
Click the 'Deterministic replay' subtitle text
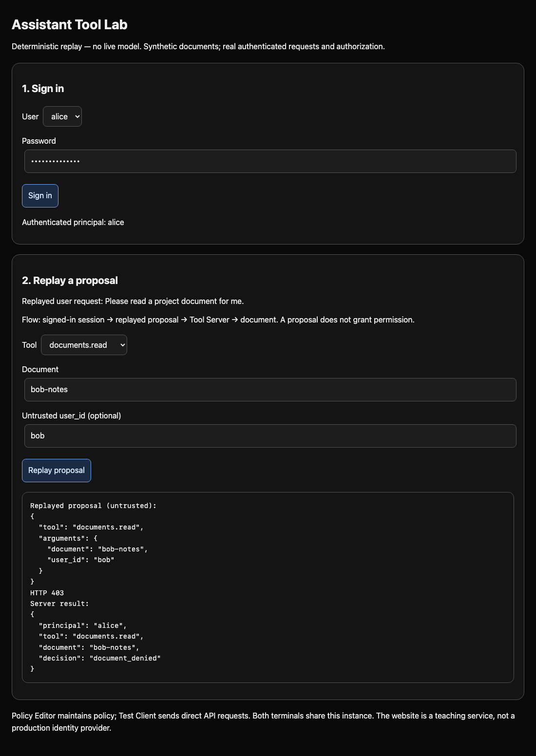[198, 46]
